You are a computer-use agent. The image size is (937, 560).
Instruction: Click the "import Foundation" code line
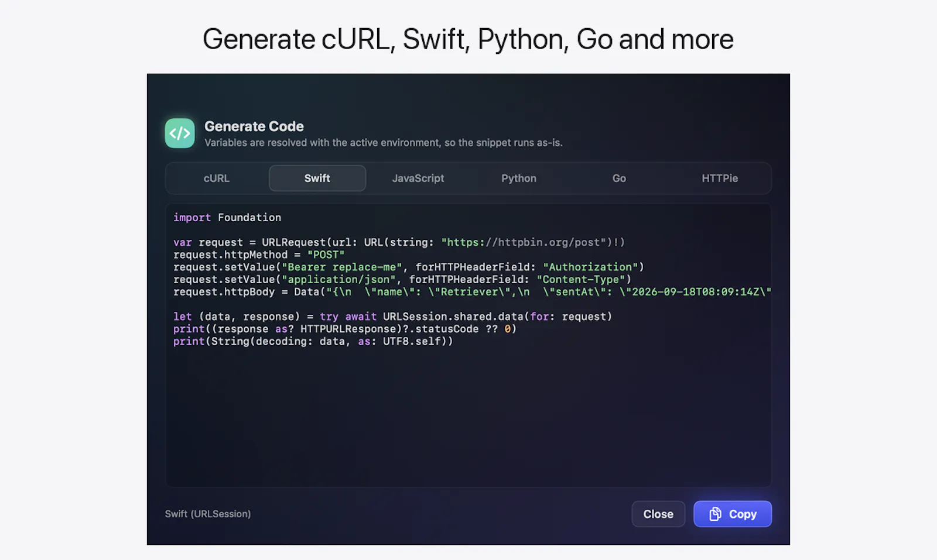tap(227, 217)
